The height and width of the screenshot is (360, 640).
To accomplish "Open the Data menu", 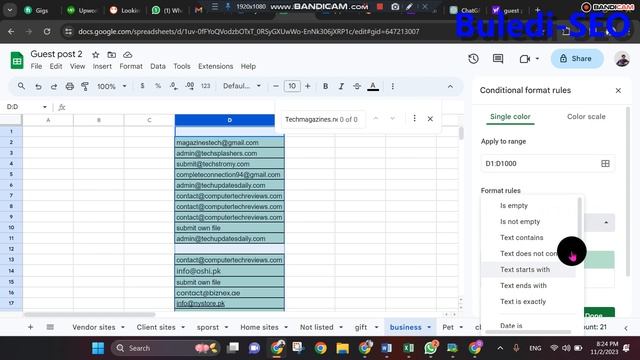I will pos(158,66).
